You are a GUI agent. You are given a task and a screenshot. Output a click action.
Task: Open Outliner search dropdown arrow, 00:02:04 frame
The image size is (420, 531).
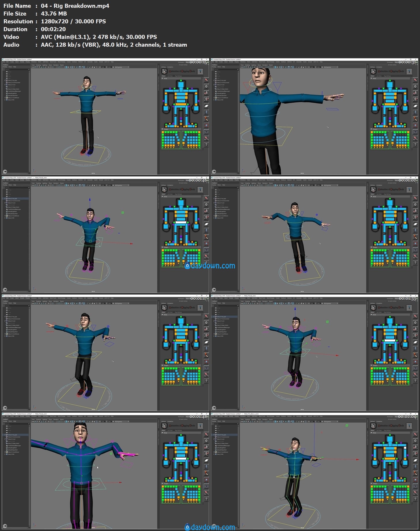(238, 424)
